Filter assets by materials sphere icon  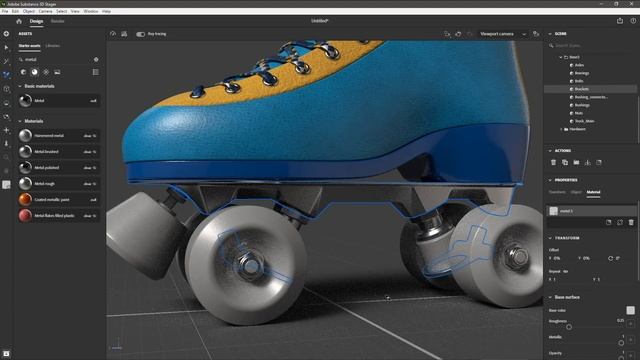click(35, 72)
